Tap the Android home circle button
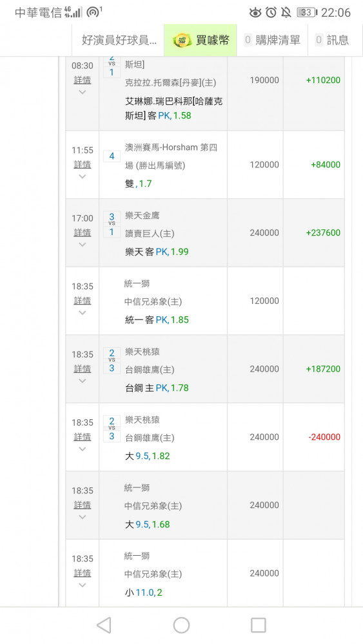Viewport: 363px width, 644px height. click(181, 625)
